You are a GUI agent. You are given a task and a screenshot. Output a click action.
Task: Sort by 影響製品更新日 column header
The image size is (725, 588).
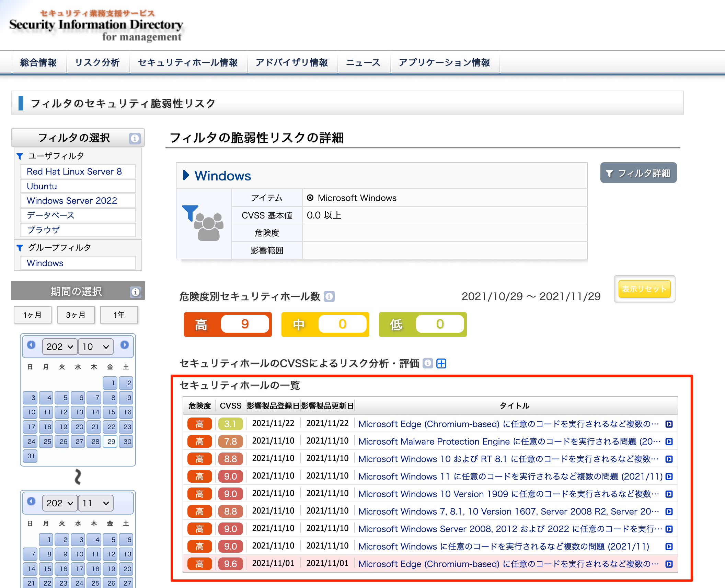point(327,406)
